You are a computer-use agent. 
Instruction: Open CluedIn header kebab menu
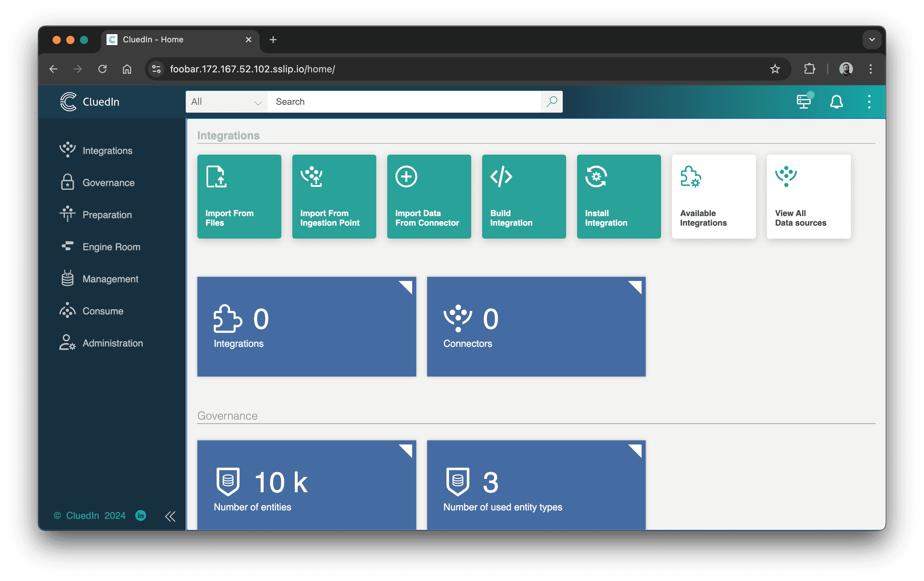coord(869,102)
